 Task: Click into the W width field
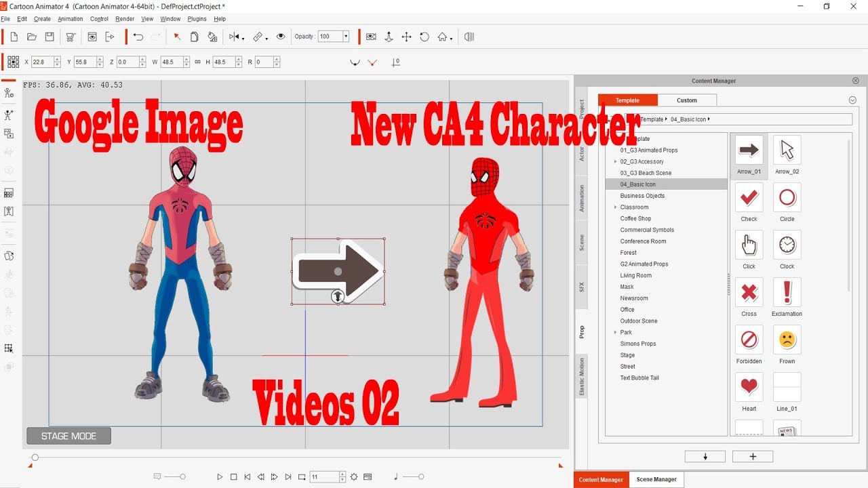(170, 62)
